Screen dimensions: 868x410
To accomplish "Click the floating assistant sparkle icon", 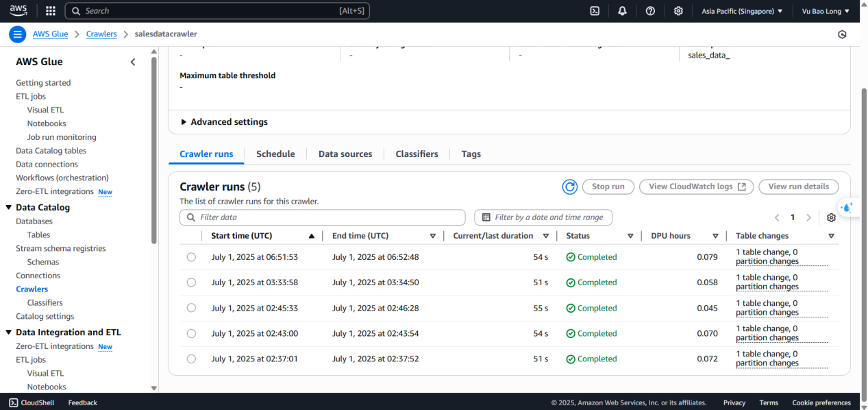I will pos(847,207).
